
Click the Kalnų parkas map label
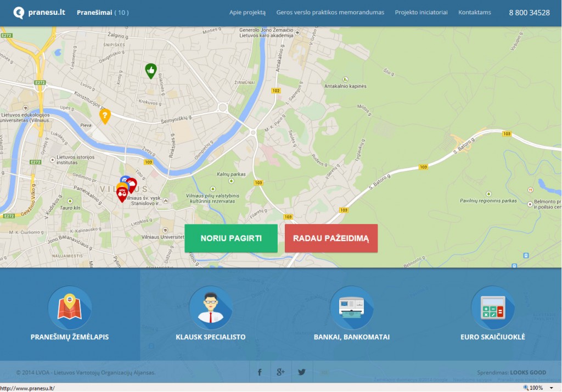[231, 174]
